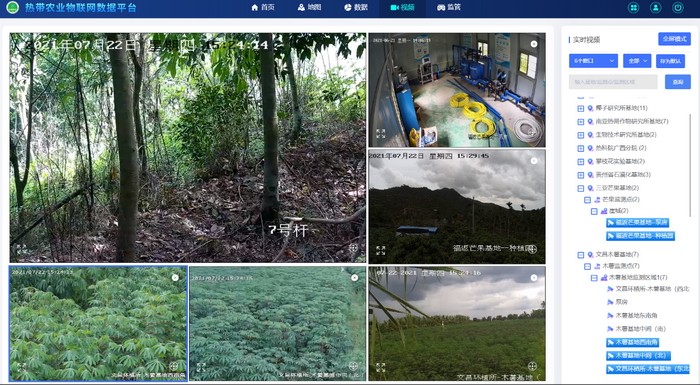Screen dimensions: 700x385
Task: Maximize the 木薯基地西南角 video feed
Action: pos(21,367)
